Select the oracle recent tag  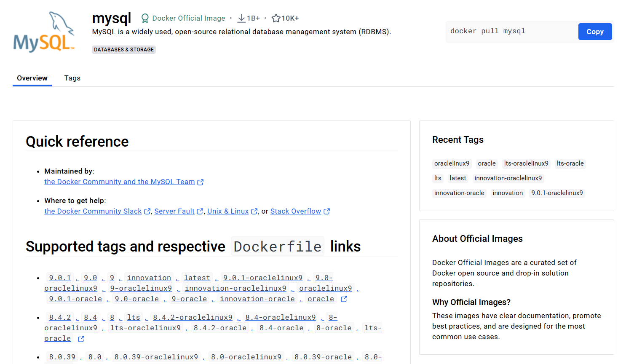[487, 163]
